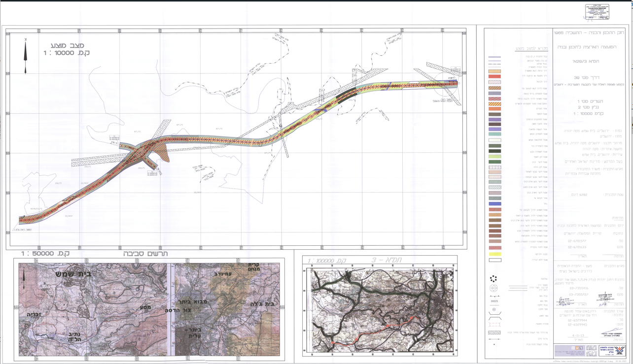The width and height of the screenshot is (633, 364).
Task: Select the solid red legend swatch
Action: [494, 76]
